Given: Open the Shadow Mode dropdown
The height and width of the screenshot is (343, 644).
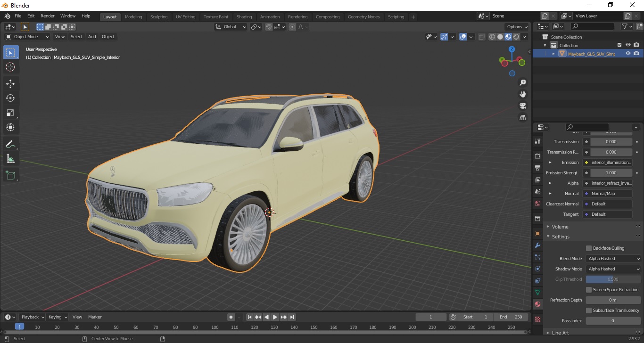Looking at the screenshot, I should (x=614, y=269).
